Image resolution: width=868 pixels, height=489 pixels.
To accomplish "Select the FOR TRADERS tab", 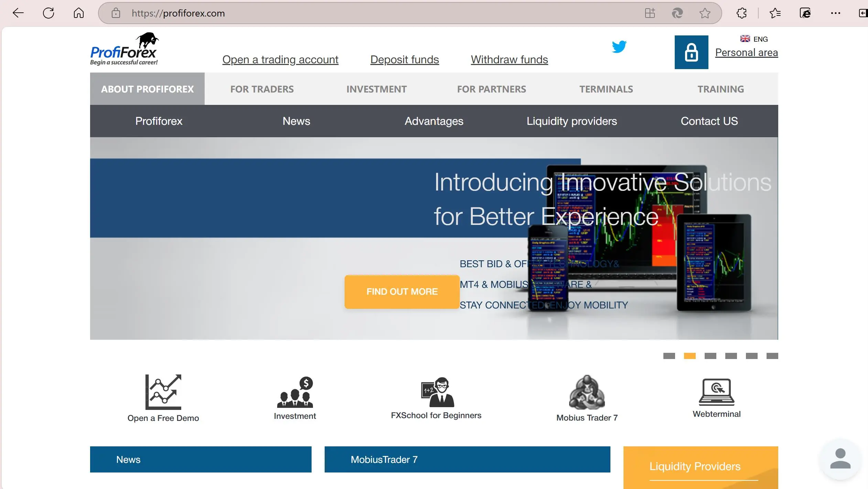I will [262, 89].
